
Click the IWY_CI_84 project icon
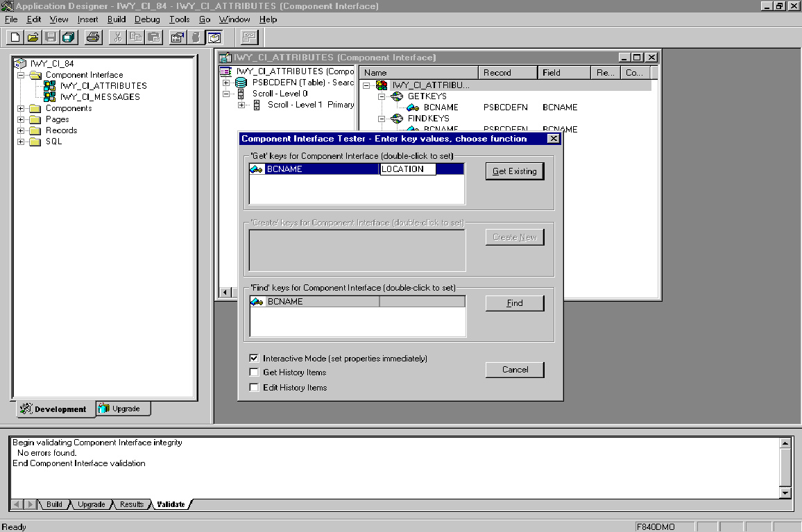point(20,63)
